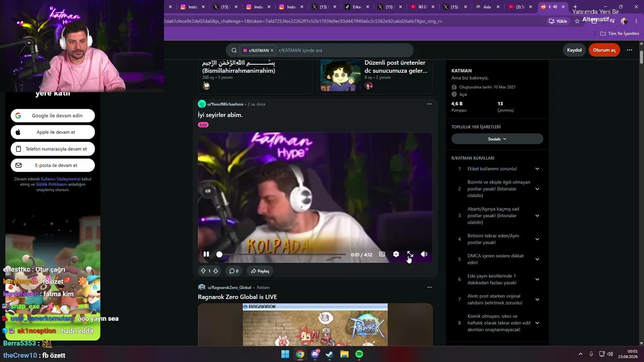This screenshot has height=362, width=644.
Task: Click the Reddit search magnifier icon
Action: pyautogui.click(x=234, y=50)
